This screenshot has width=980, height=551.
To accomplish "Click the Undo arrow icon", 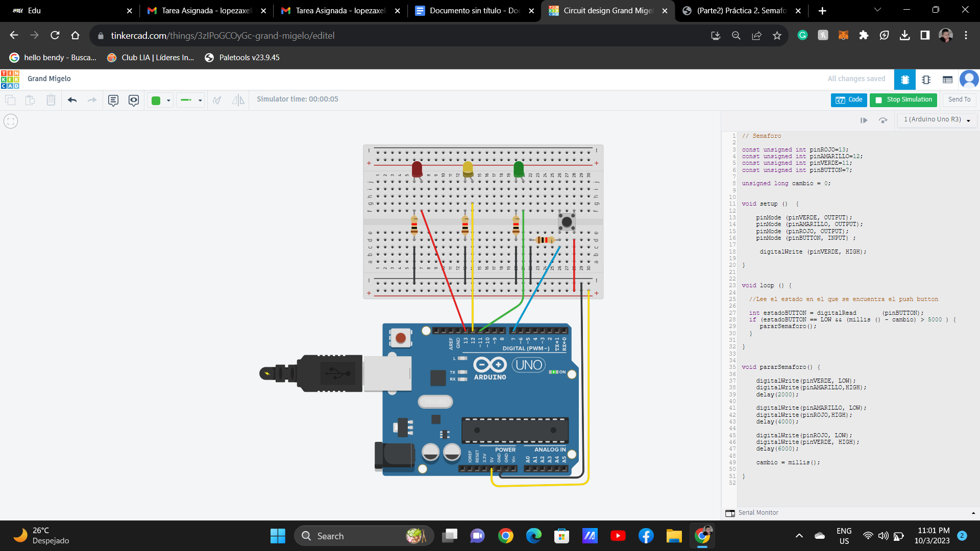I will point(72,100).
